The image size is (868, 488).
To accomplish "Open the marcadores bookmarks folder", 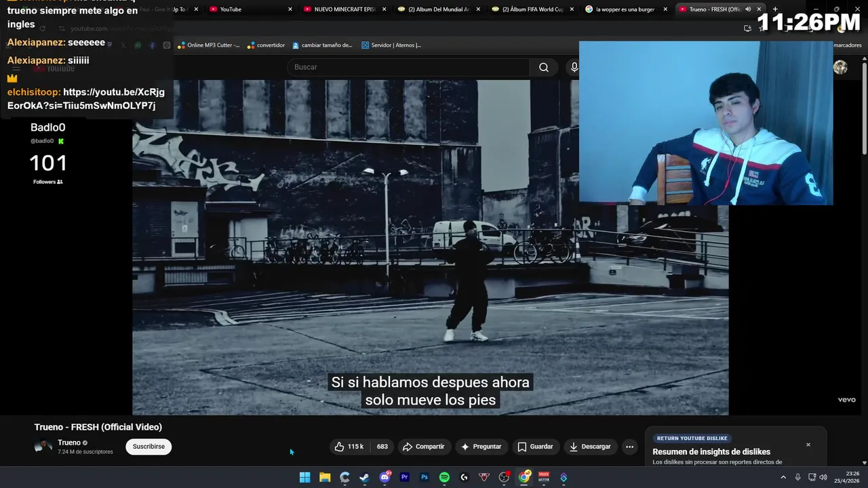I will point(848,45).
